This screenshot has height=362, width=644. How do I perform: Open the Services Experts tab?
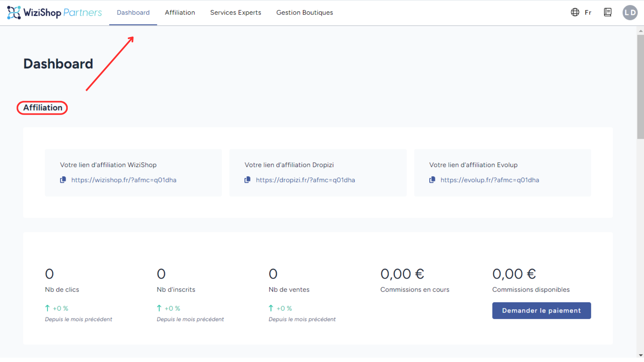pos(235,12)
